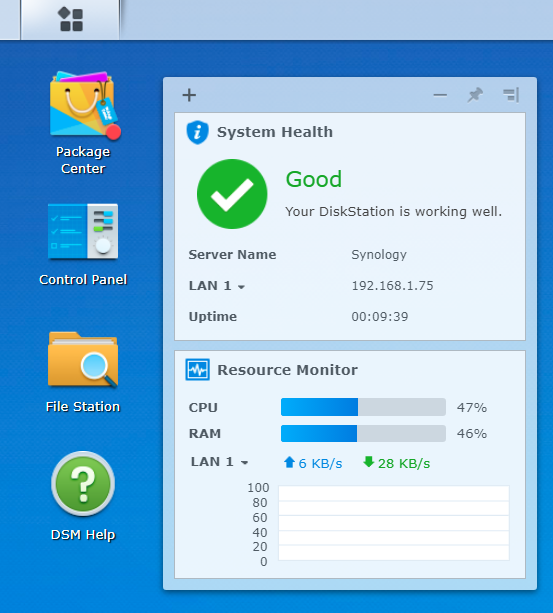
Task: Click the CPU usage bar
Action: click(363, 407)
